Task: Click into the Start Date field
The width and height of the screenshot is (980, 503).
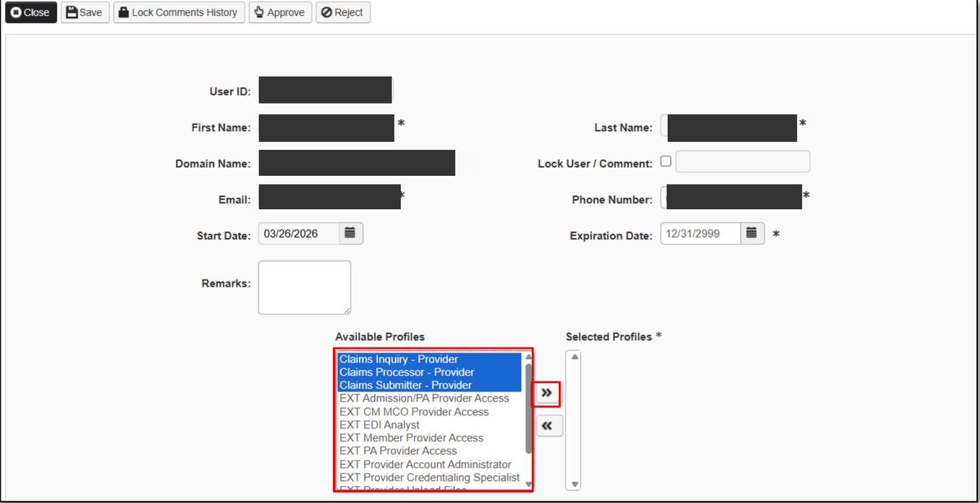Action: (298, 233)
